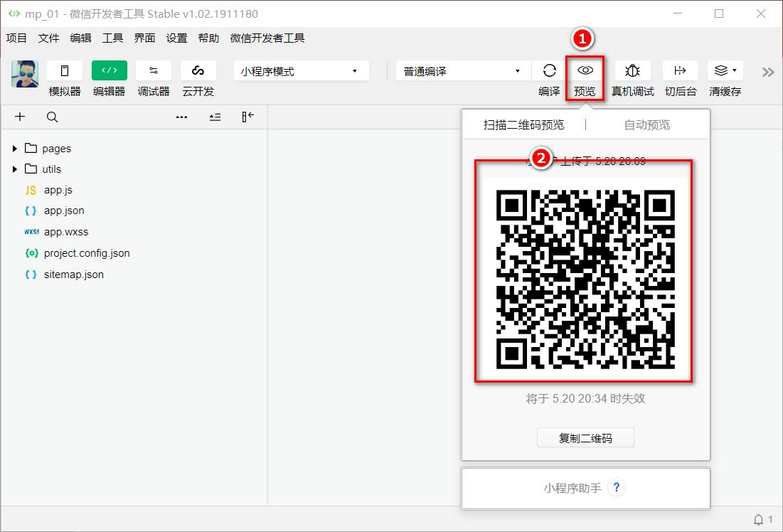The width and height of the screenshot is (783, 532).
Task: Expand the pages folder
Action: point(16,149)
